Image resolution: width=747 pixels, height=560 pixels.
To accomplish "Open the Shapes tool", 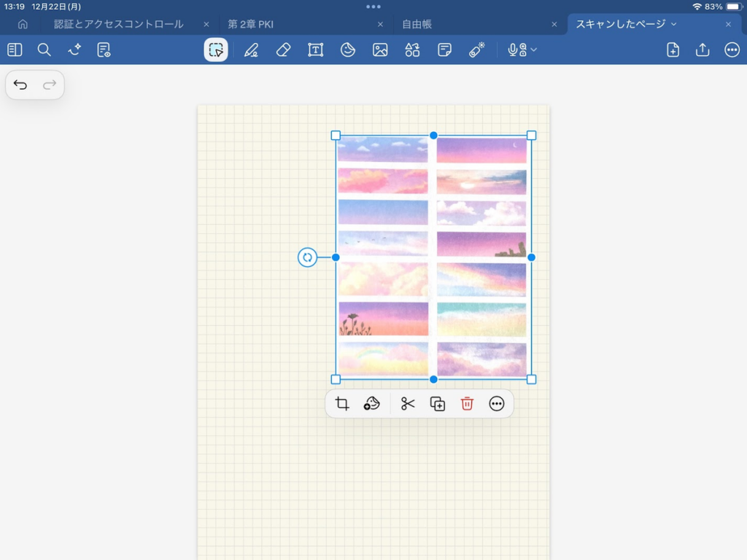I will [412, 50].
